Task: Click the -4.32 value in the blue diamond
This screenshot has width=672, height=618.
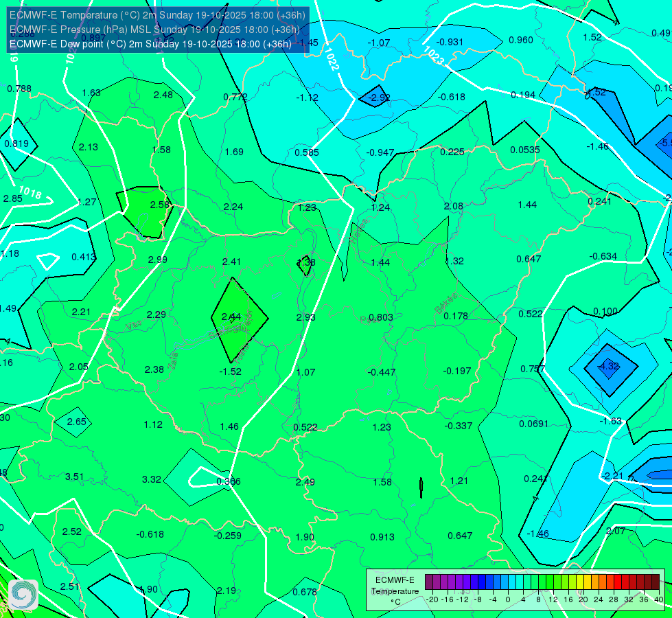Action: coord(609,366)
